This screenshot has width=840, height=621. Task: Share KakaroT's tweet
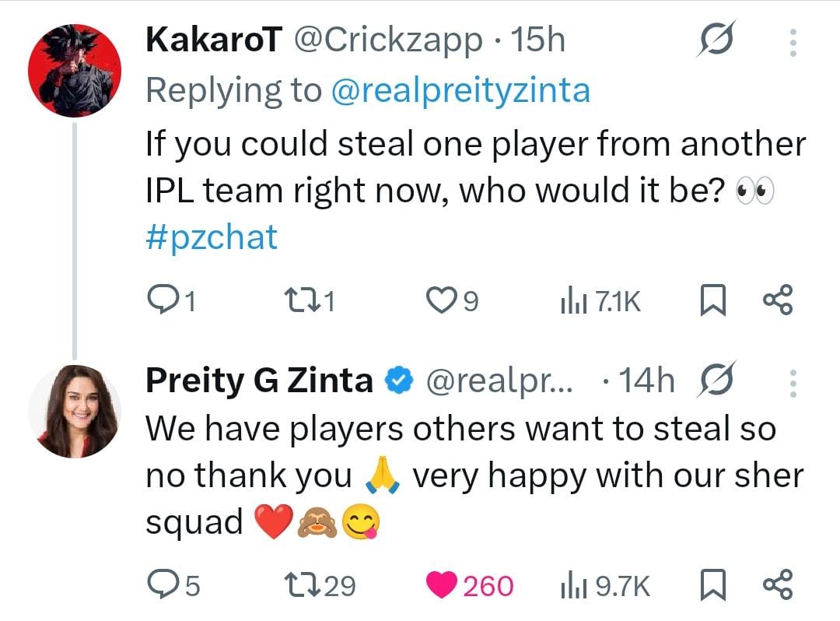(x=778, y=300)
